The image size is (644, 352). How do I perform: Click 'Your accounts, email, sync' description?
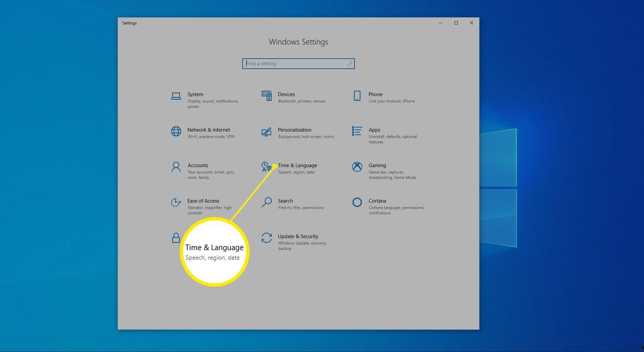click(211, 175)
